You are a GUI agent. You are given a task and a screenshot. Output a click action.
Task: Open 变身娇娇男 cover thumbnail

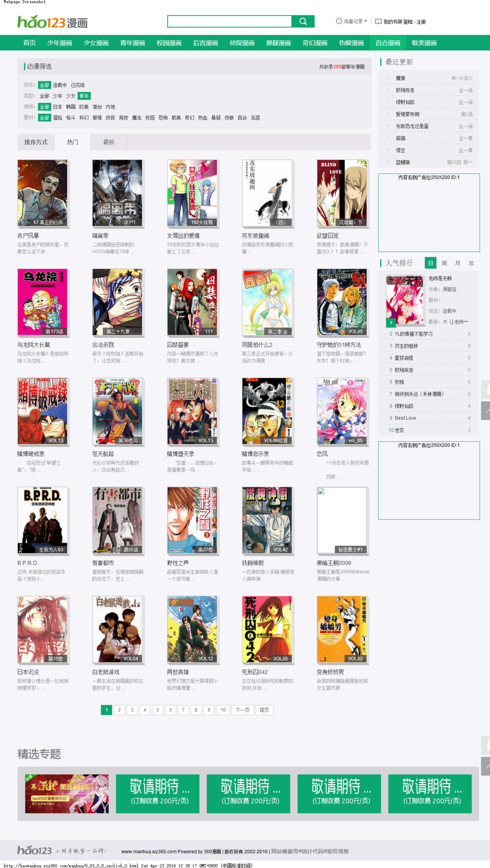click(342, 629)
